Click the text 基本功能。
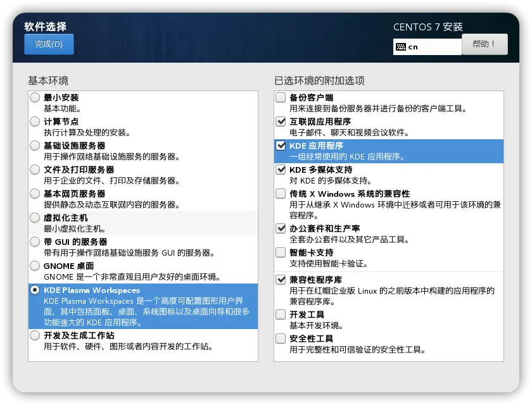 pos(63,109)
